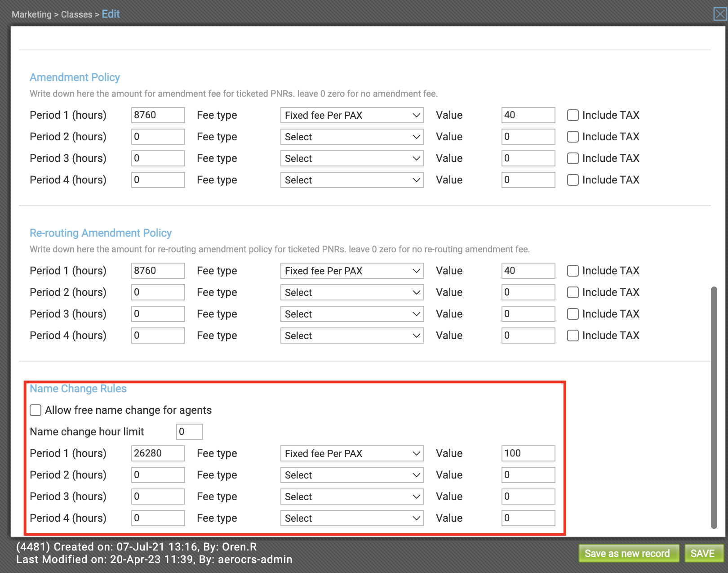Focus Name Change Period 1 Value field 100
Image resolution: width=728 pixels, height=573 pixels.
[x=528, y=453]
